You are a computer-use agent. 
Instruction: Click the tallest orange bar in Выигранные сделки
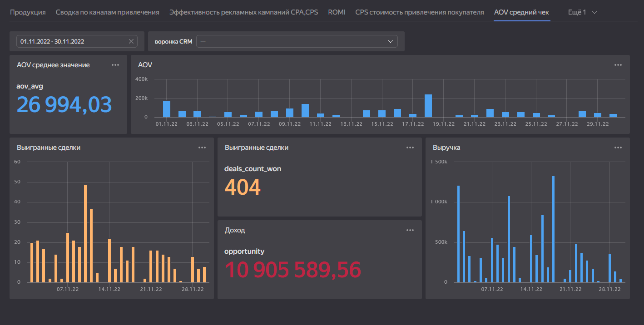pyautogui.click(x=85, y=234)
